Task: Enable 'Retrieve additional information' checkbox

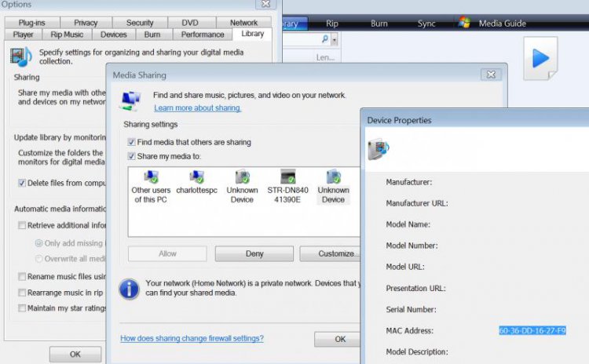Action: pyautogui.click(x=22, y=225)
